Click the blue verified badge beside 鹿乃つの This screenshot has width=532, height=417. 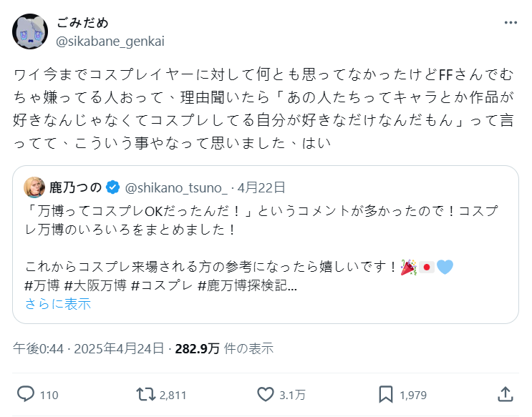point(112,187)
